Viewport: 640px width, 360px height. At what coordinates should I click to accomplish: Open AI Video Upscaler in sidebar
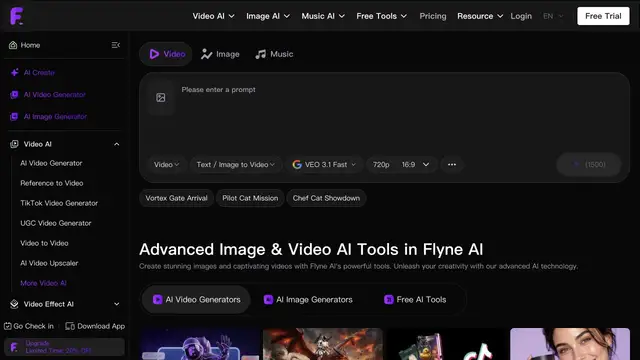coord(49,263)
